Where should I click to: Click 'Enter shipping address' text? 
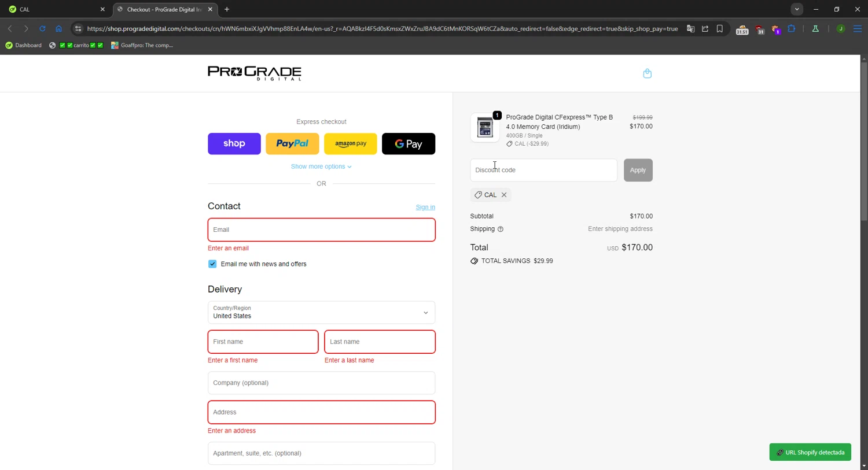click(x=620, y=229)
